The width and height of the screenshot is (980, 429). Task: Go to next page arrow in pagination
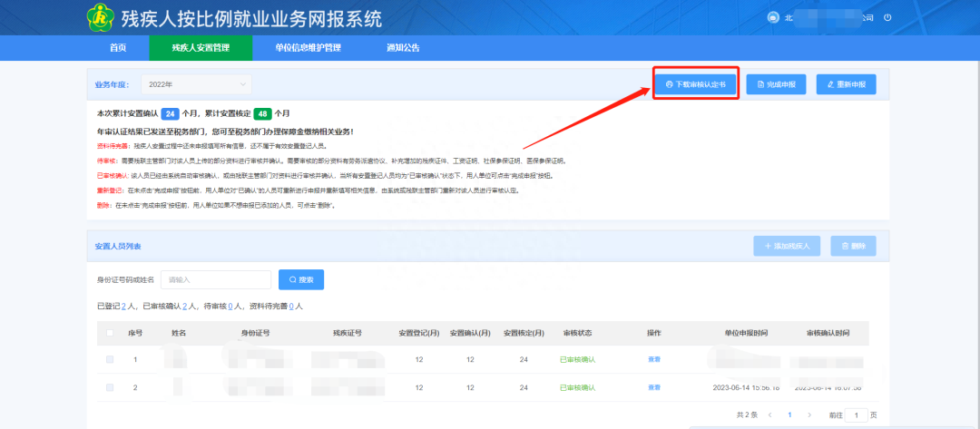pyautogui.click(x=810, y=414)
